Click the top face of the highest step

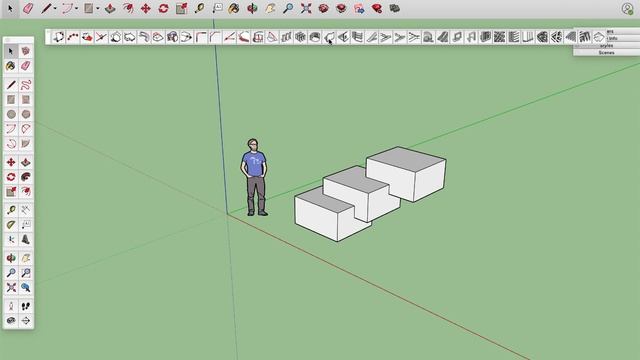click(406, 158)
